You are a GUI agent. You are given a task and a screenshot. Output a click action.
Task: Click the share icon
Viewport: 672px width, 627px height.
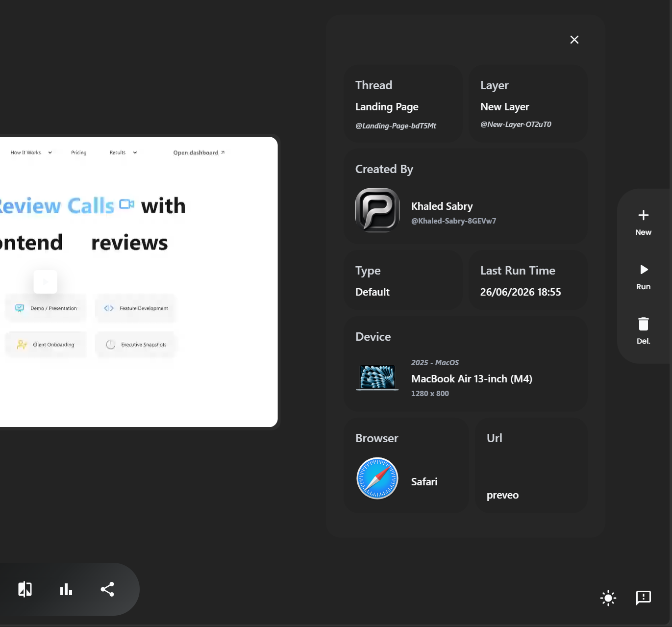(107, 589)
